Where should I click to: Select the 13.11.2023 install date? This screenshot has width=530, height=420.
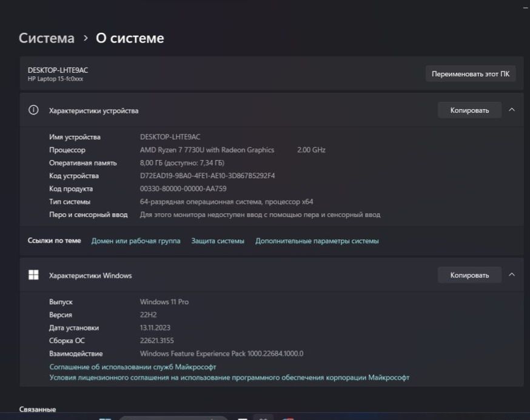(155, 328)
